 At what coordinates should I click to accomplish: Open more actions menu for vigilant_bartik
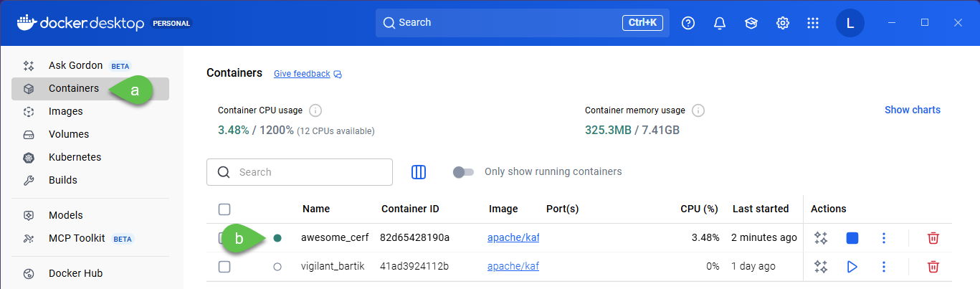point(884,267)
